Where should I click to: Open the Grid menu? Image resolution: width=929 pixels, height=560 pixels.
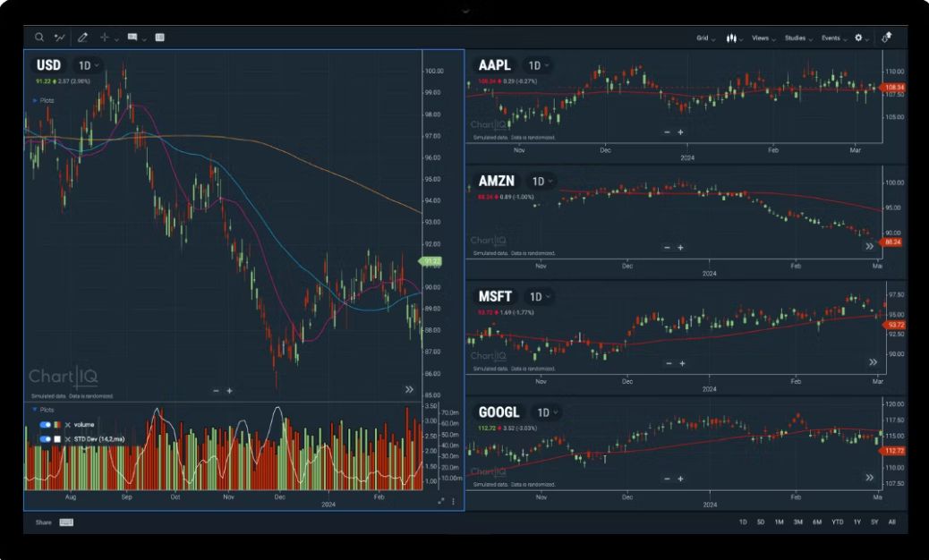(x=705, y=38)
